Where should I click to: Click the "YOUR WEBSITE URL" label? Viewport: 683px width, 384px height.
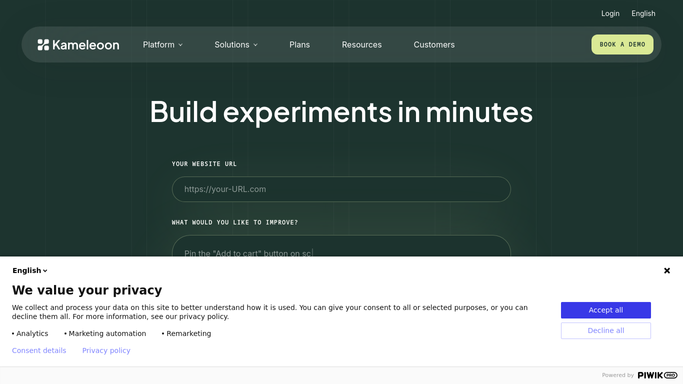click(x=204, y=164)
